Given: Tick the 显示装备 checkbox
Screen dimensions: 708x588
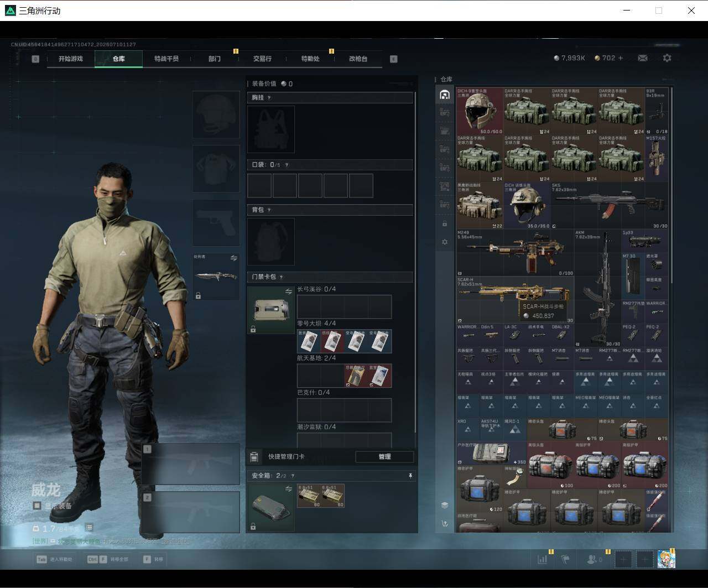Looking at the screenshot, I should pos(37,506).
